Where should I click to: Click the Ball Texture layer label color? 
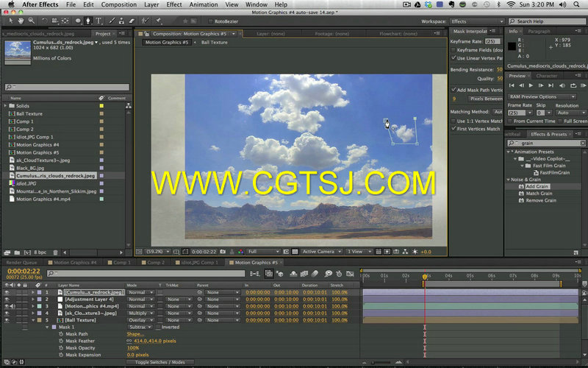coord(40,320)
